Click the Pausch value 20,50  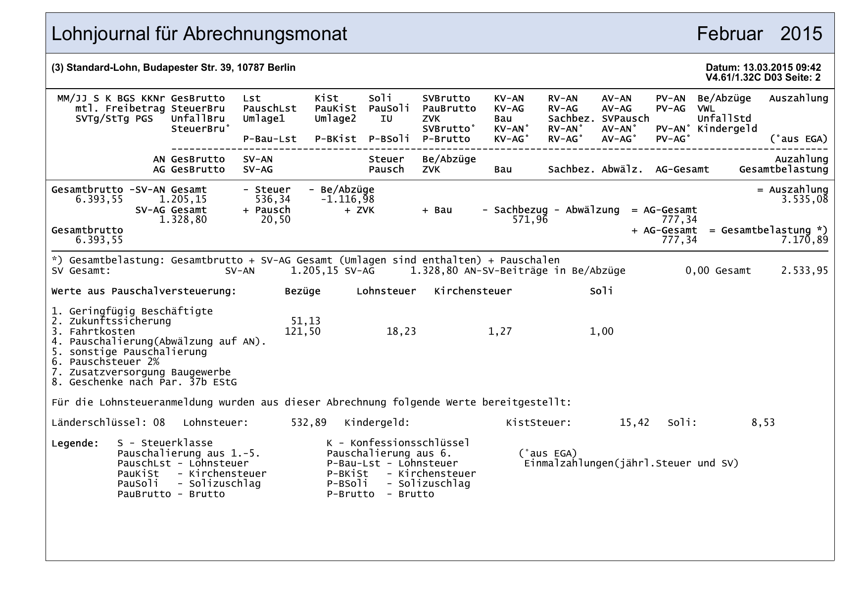tap(275, 220)
